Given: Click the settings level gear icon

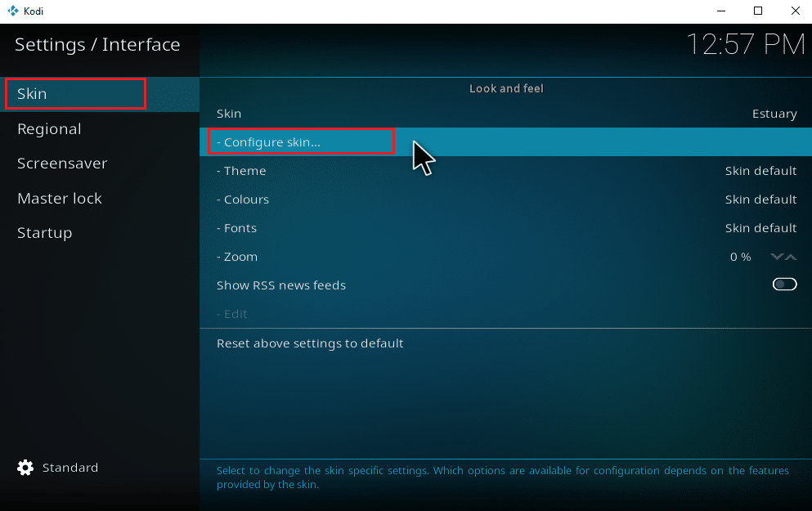Looking at the screenshot, I should (25, 468).
